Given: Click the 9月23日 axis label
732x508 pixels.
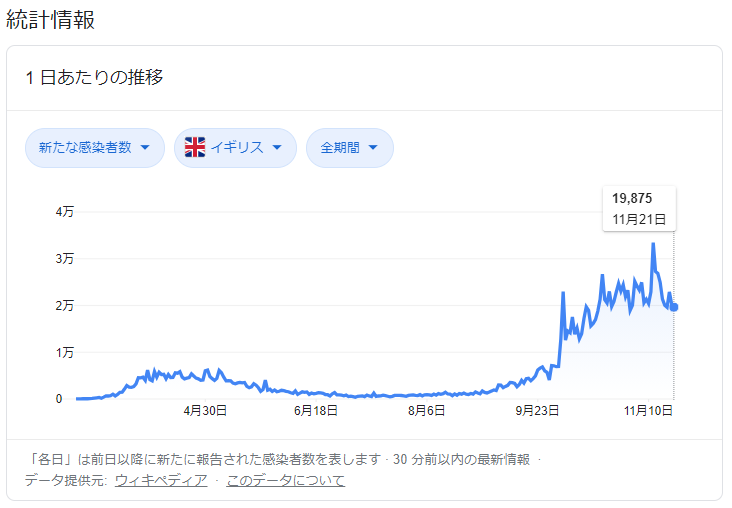Looking at the screenshot, I should pyautogui.click(x=537, y=411).
